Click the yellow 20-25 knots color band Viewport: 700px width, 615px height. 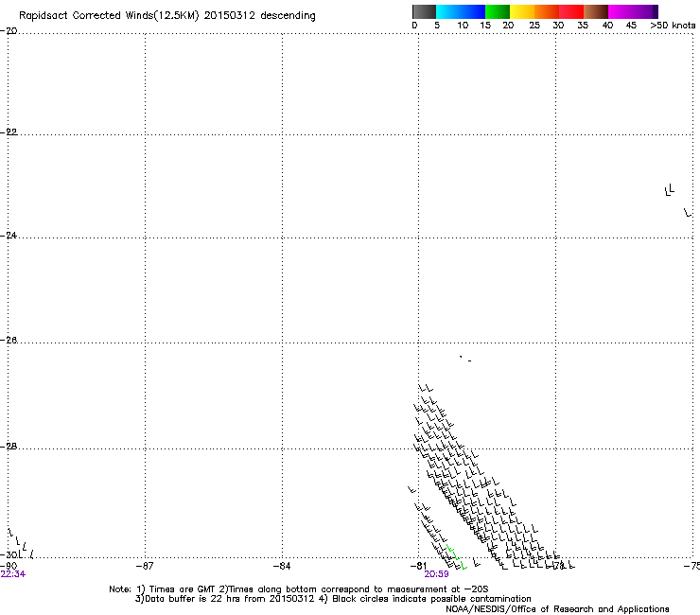[522, 11]
